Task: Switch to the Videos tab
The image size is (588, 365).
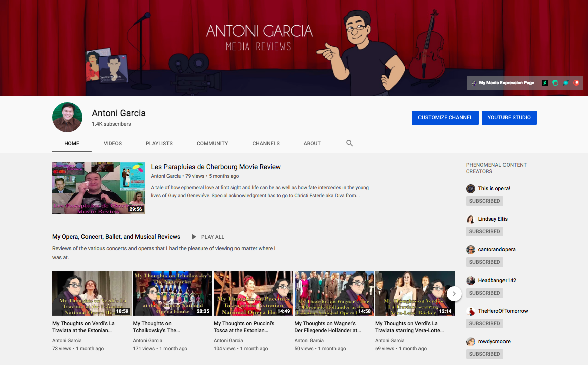Action: 113,143
